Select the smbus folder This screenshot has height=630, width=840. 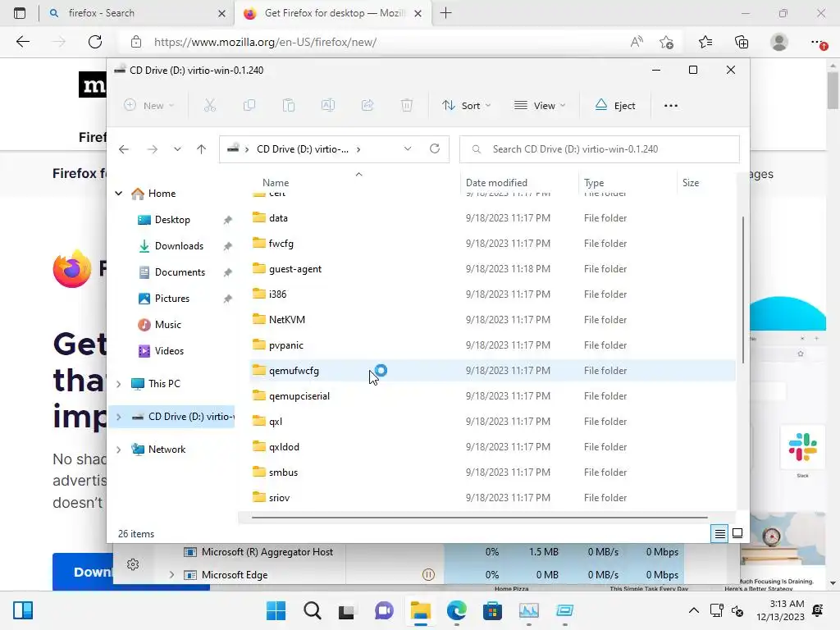coord(283,472)
